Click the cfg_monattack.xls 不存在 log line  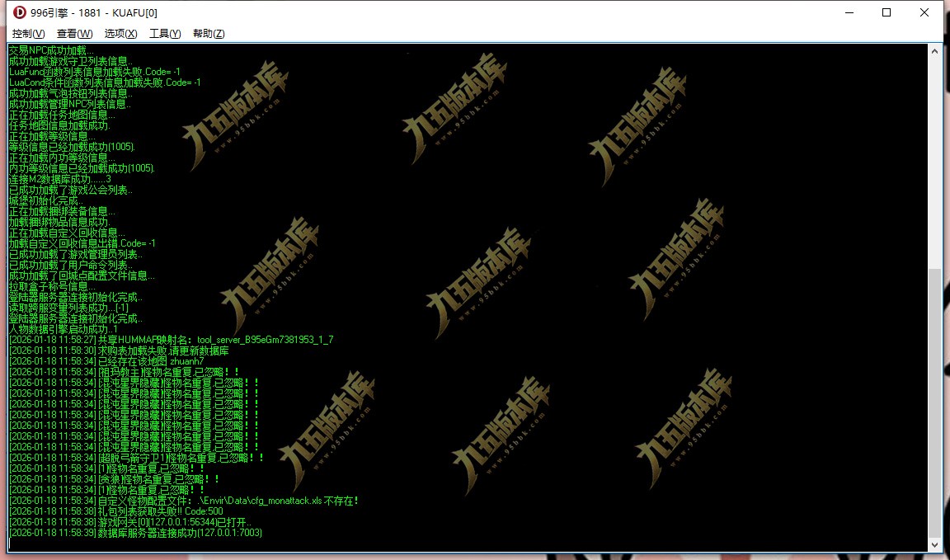[x=184, y=501]
